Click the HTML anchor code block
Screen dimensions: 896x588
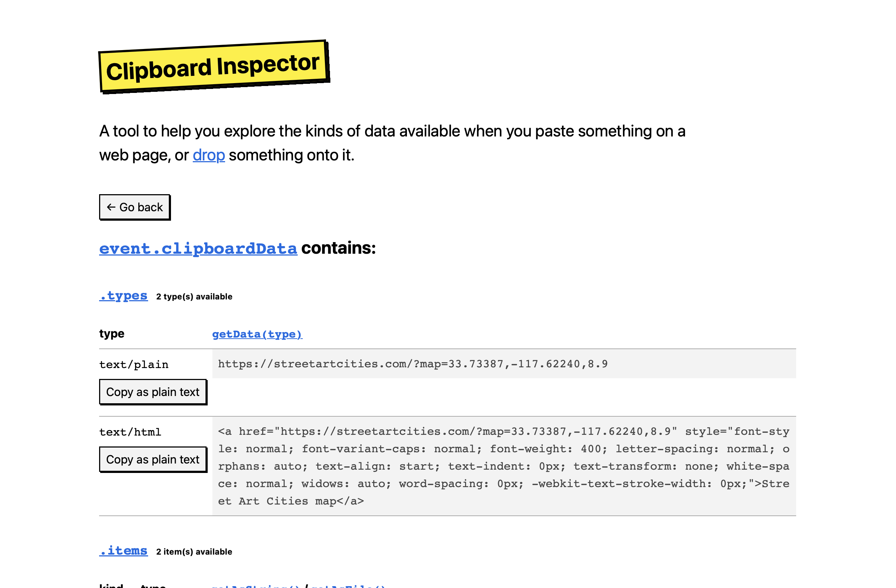coord(503,466)
